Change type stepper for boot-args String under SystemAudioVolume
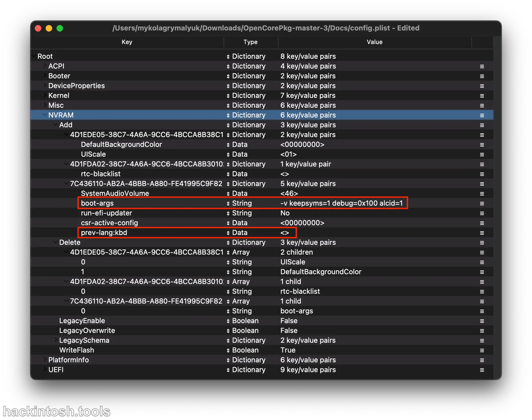This screenshot has width=532, height=420. point(228,203)
